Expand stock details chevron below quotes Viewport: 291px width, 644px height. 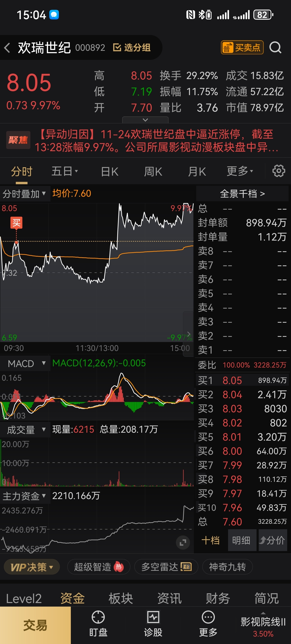(x=145, y=120)
